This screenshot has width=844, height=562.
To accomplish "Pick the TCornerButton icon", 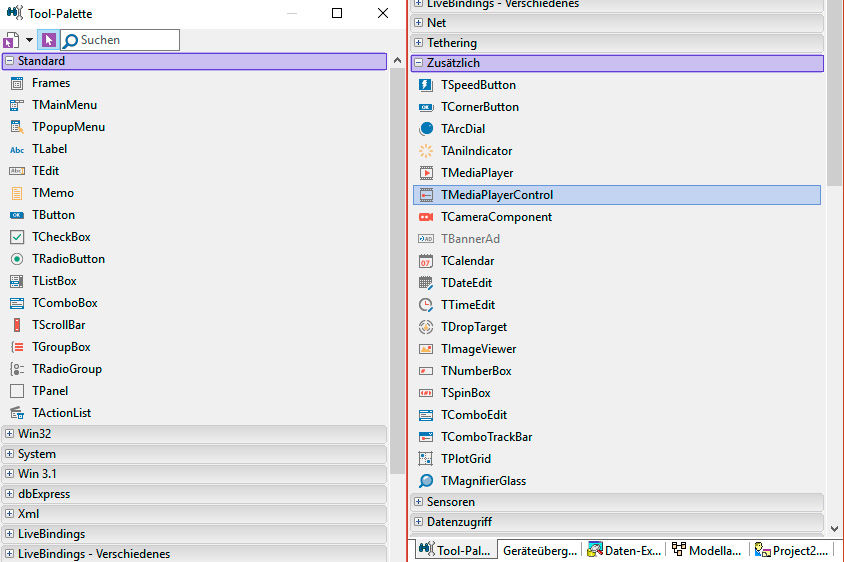I will click(426, 107).
